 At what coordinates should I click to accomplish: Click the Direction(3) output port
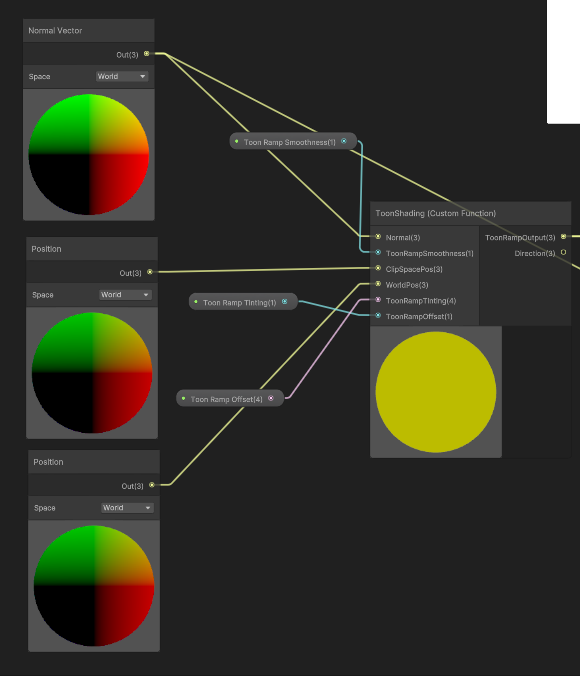pyautogui.click(x=563, y=252)
